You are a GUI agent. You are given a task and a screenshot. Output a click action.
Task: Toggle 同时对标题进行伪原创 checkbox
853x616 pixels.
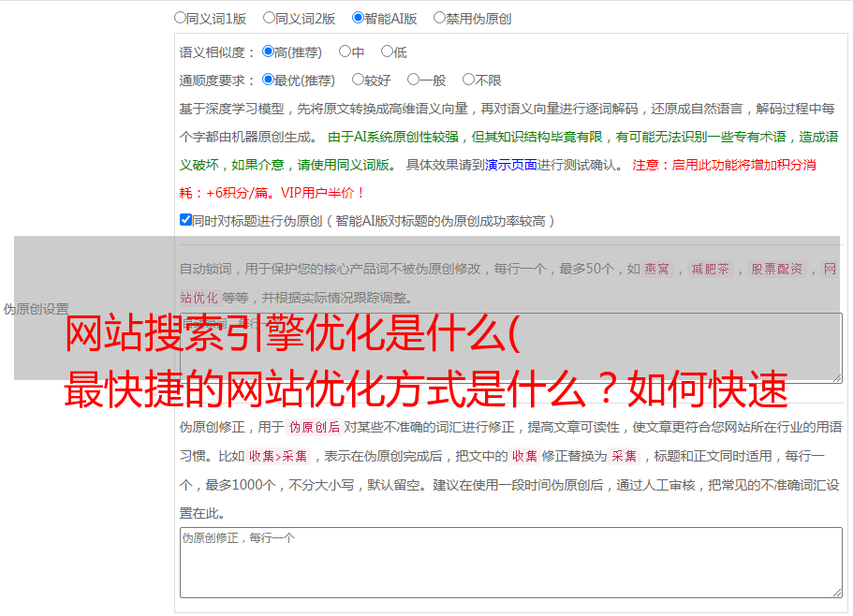click(x=185, y=220)
